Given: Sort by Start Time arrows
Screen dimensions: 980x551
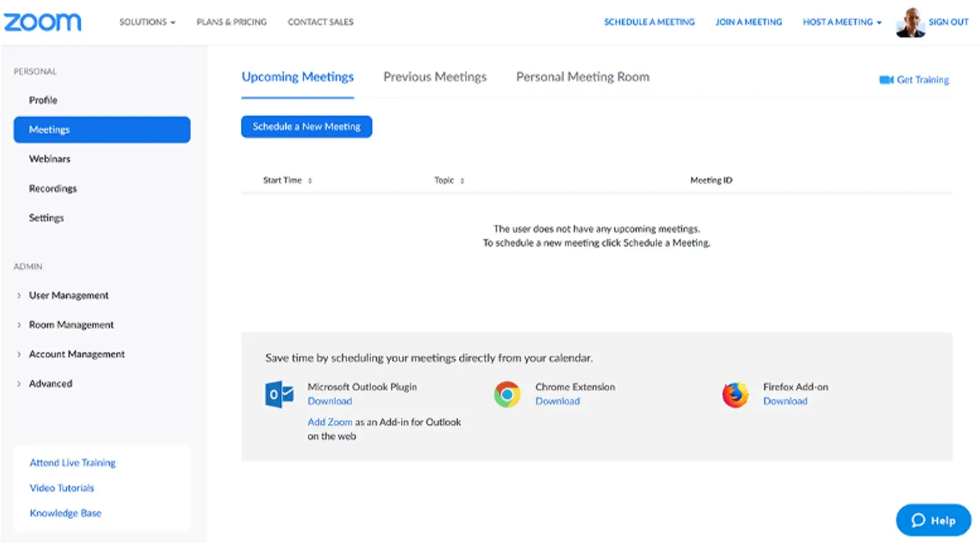Looking at the screenshot, I should pyautogui.click(x=310, y=181).
